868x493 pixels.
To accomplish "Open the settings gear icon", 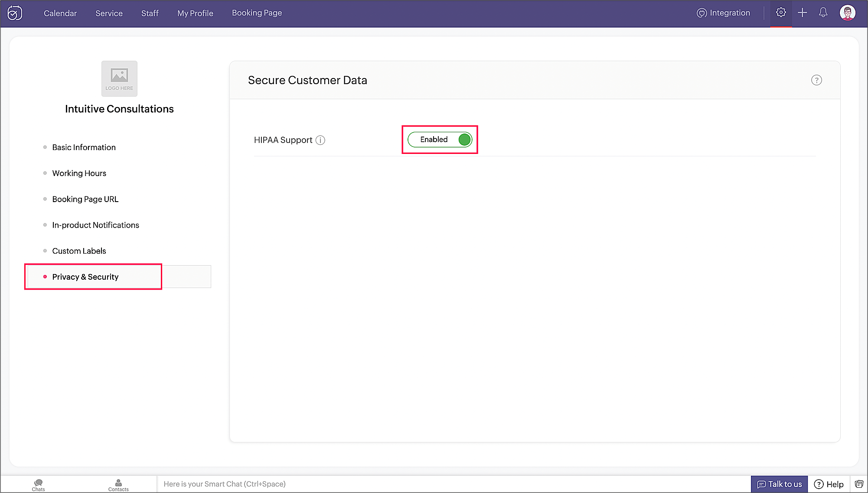I will (781, 13).
